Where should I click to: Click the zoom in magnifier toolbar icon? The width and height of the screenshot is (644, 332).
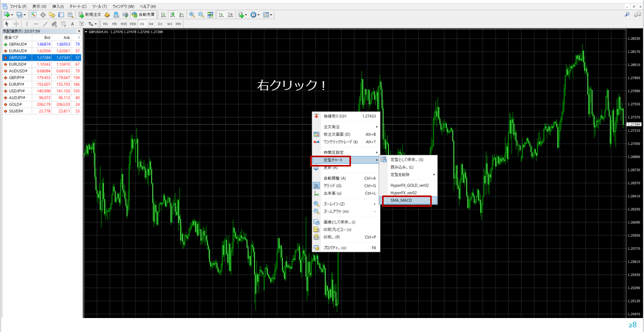tap(192, 15)
